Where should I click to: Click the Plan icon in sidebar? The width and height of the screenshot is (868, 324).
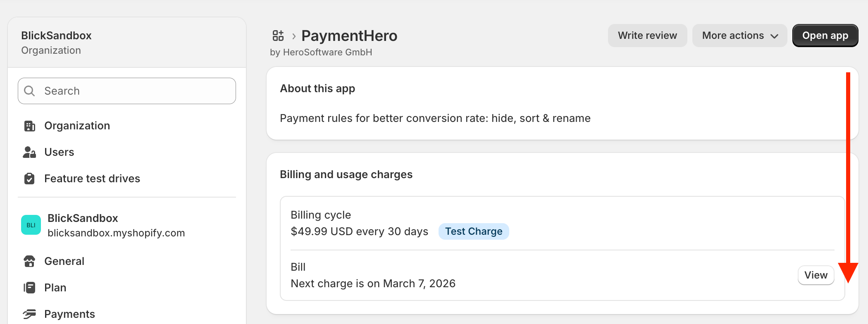pyautogui.click(x=29, y=288)
